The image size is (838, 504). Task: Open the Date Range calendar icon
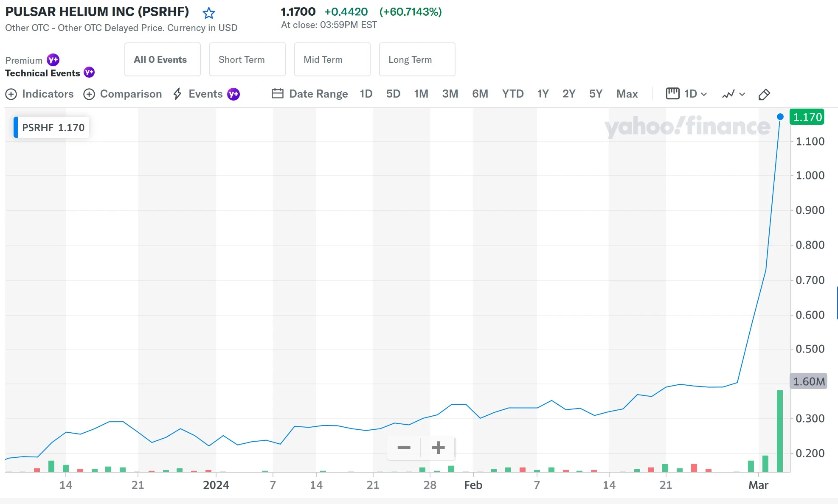277,94
